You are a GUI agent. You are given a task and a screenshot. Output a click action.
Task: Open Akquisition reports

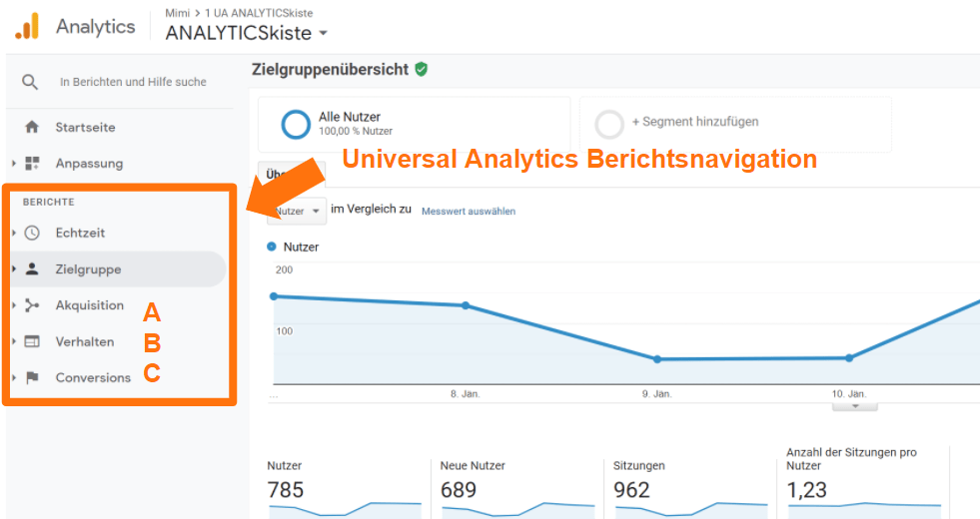point(89,305)
